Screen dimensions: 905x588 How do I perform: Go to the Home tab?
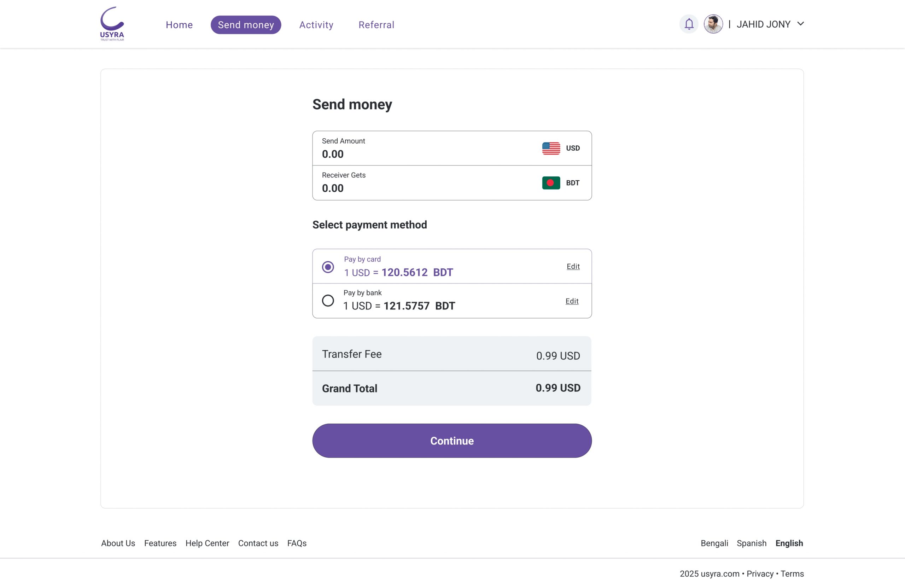(x=179, y=25)
